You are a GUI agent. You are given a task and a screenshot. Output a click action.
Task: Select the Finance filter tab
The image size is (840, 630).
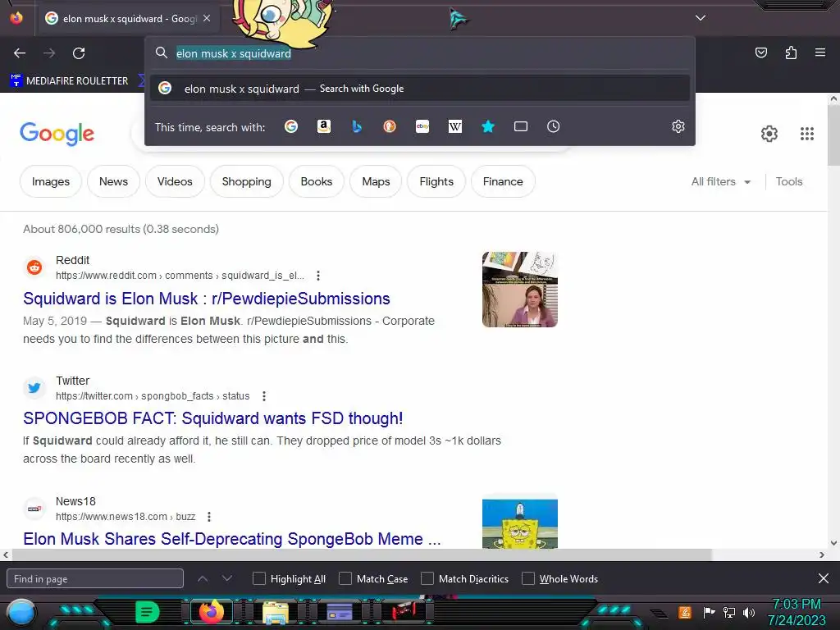503,181
